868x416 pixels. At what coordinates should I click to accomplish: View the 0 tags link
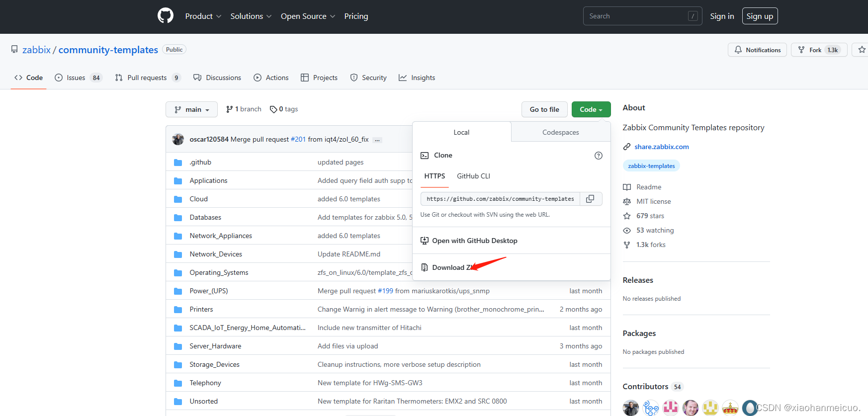[x=284, y=109]
